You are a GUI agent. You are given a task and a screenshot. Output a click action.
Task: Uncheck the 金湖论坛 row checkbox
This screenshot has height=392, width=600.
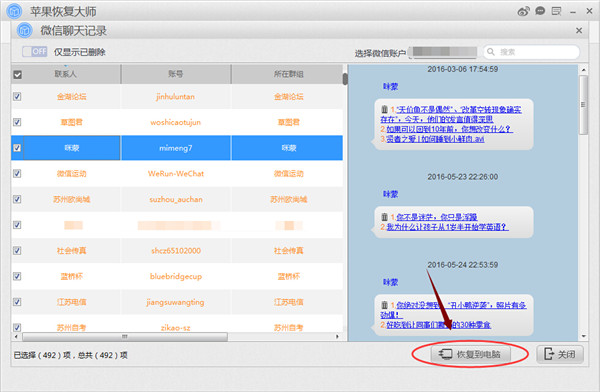pyautogui.click(x=17, y=96)
